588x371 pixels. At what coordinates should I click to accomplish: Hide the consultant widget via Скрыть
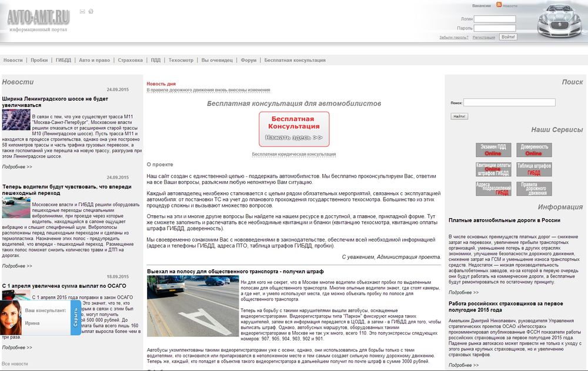(75, 317)
